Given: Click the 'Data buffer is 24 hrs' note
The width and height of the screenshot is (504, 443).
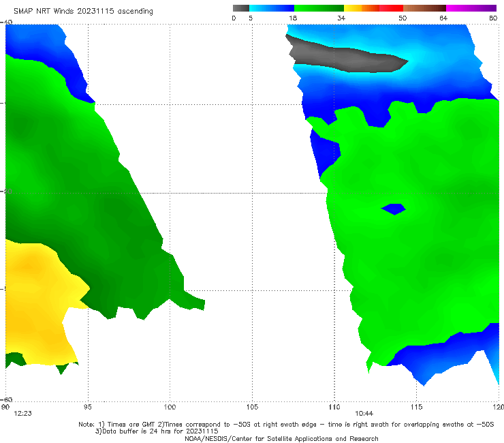Looking at the screenshot, I should click(157, 431).
